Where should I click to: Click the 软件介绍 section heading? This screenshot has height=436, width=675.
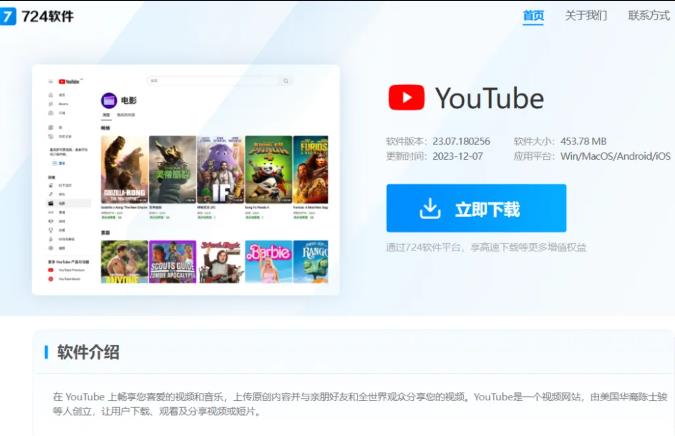88,352
